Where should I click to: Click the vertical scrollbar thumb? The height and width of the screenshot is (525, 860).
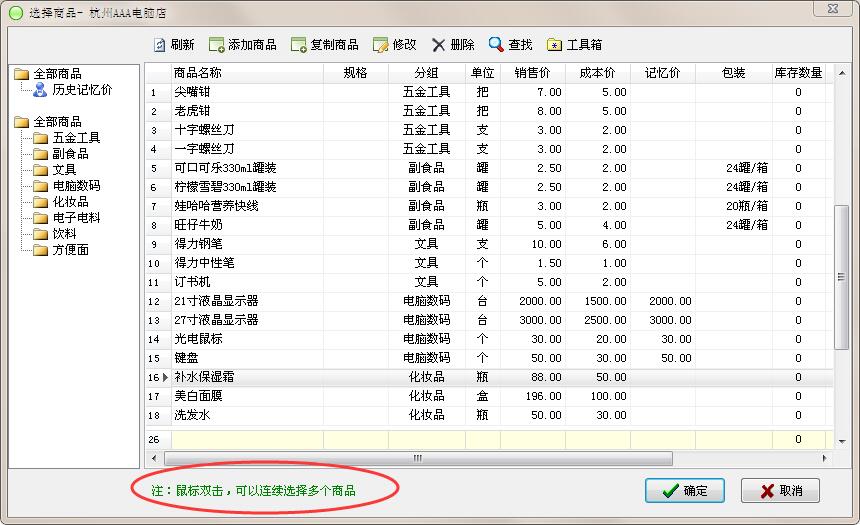coord(841,277)
